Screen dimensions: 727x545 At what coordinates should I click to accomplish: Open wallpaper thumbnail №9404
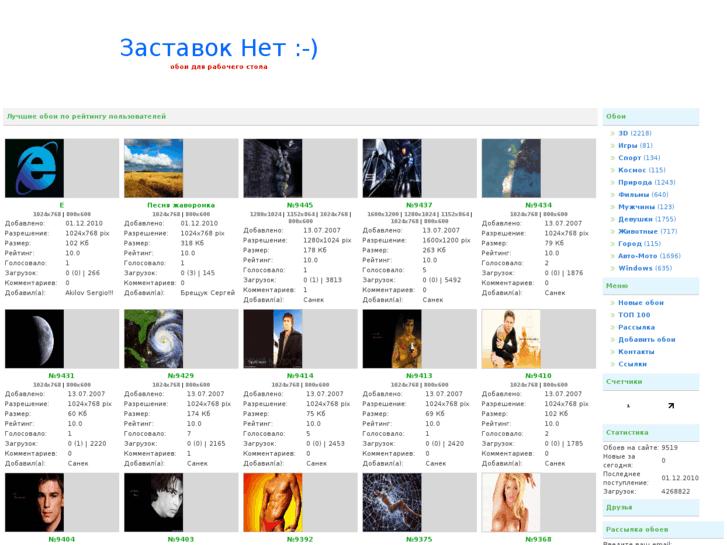(x=34, y=502)
